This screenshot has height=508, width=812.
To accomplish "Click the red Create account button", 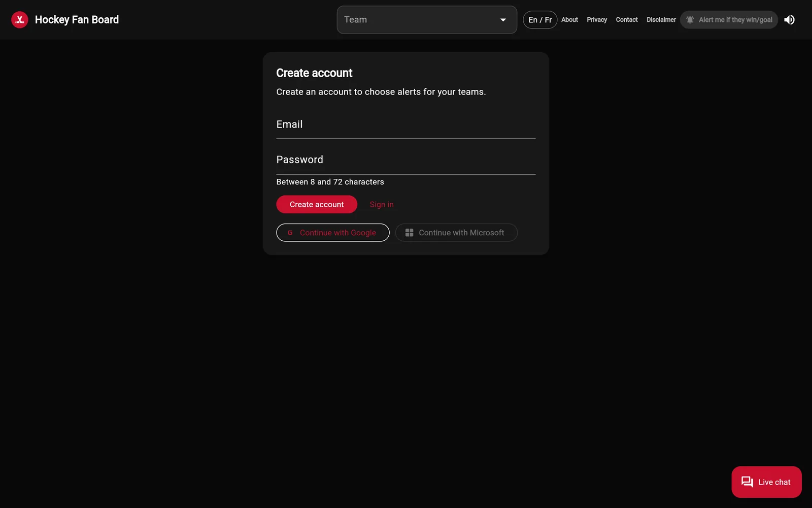I will click(317, 204).
